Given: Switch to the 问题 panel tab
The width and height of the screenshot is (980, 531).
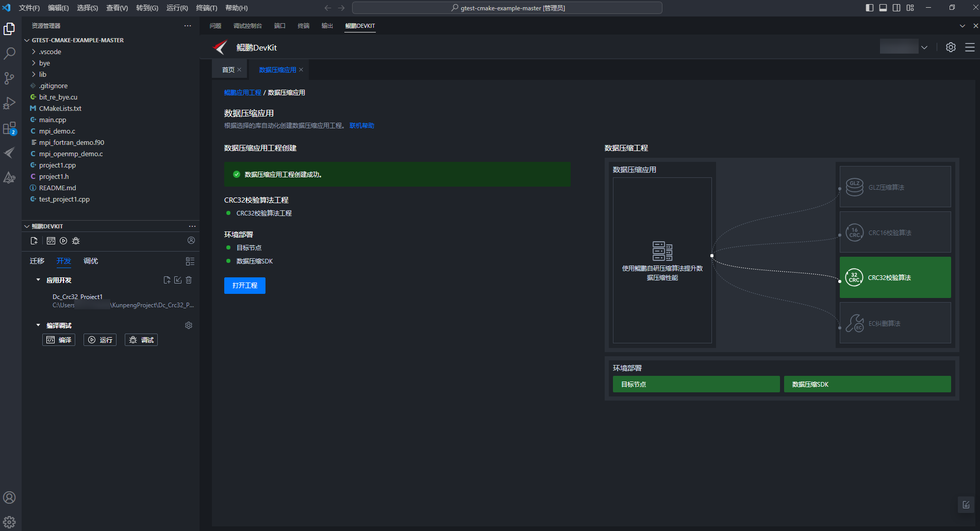Looking at the screenshot, I should 215,26.
